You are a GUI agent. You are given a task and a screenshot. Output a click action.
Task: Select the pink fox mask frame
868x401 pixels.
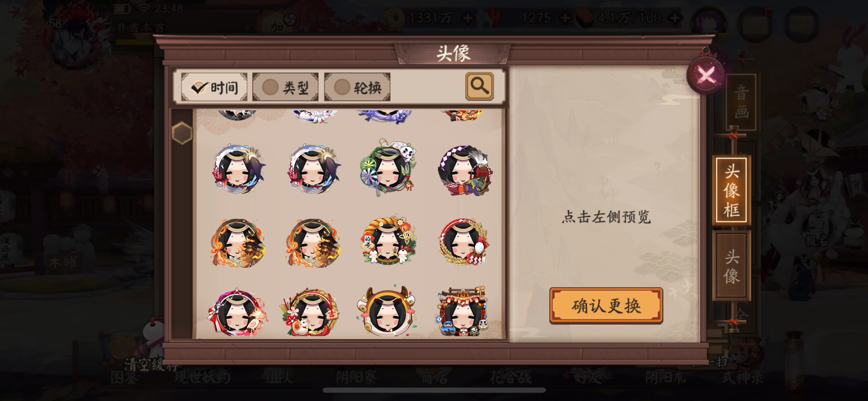238,312
